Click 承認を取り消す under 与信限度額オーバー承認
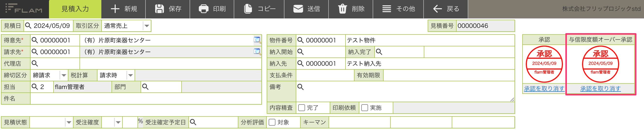Viewport: 644px width, 130px height. pyautogui.click(x=600, y=89)
